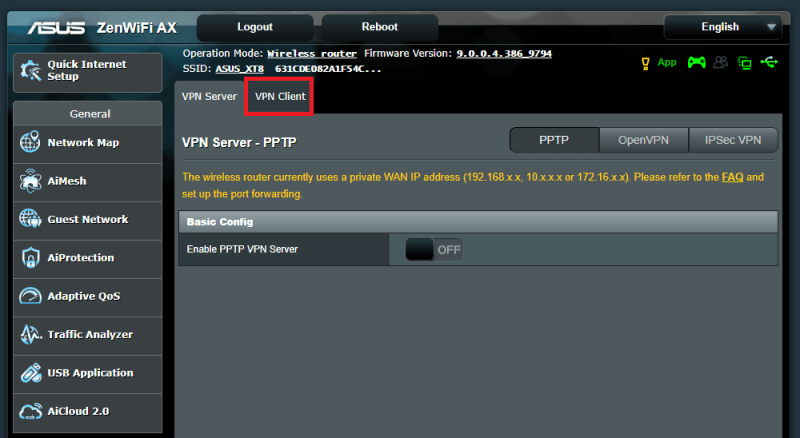Click the yellow notification lamp icon
Screen dimensions: 800x438
point(645,62)
